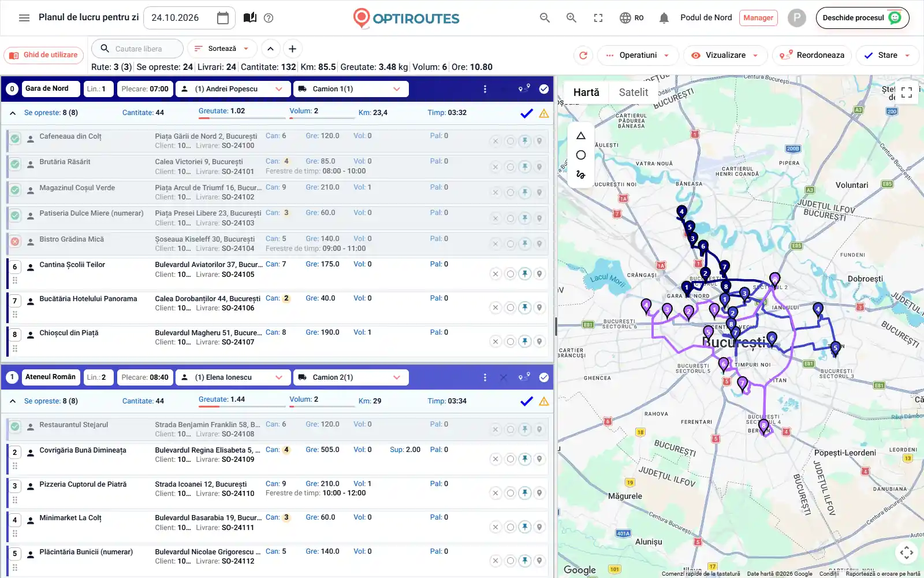Screen dimensions: 924x578
Task: Click the map book icon in header
Action: 250,18
